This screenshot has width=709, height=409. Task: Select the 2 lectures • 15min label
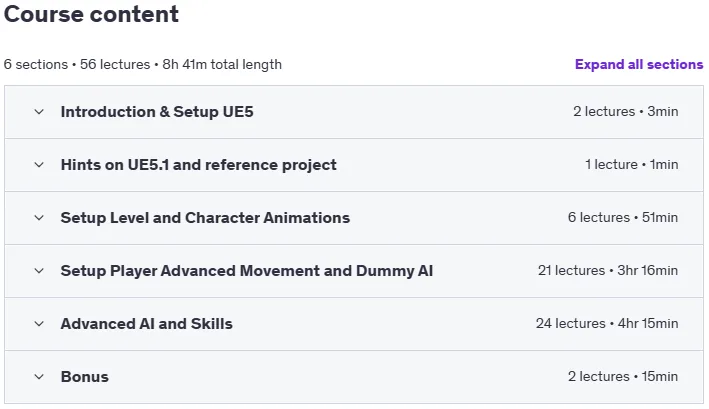(x=623, y=376)
